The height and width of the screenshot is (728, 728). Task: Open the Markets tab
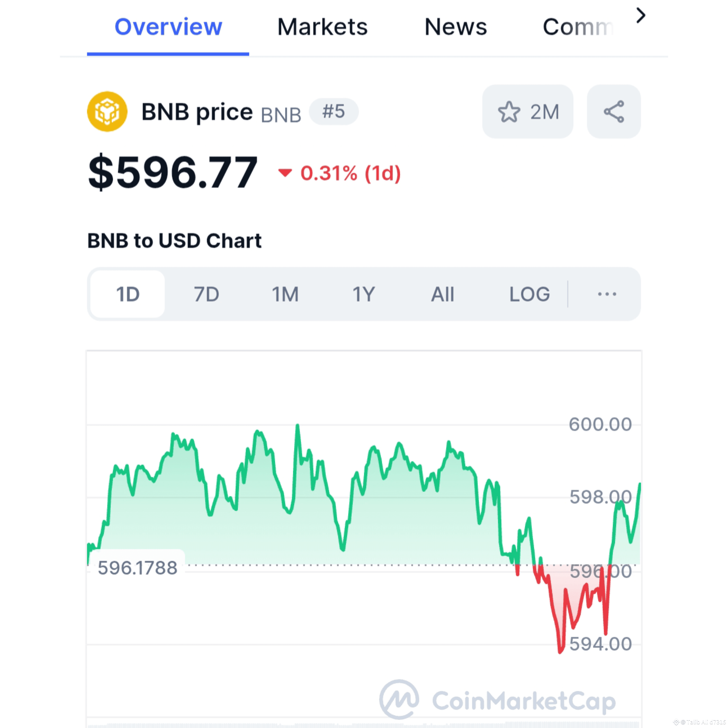pyautogui.click(x=322, y=27)
